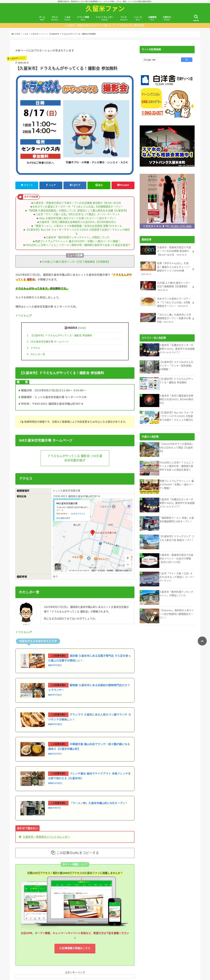This screenshot has width=210, height=980.
Task: Send via the LINE 送る button
Action: click(99, 185)
